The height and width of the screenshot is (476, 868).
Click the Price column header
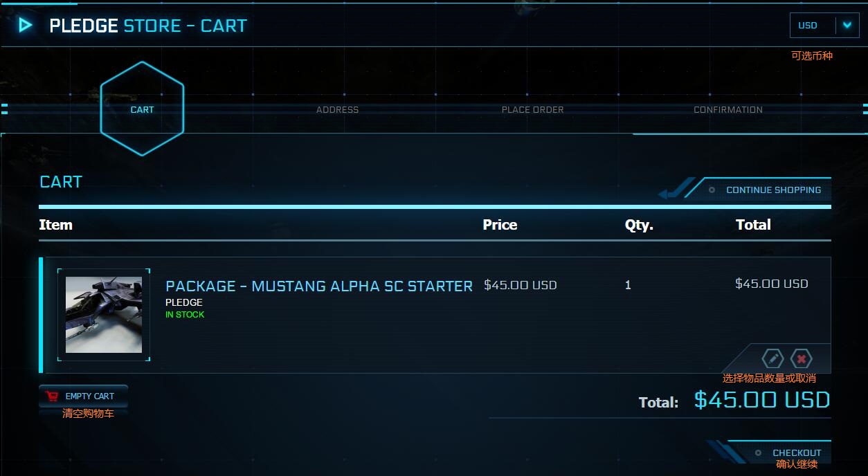(500, 225)
